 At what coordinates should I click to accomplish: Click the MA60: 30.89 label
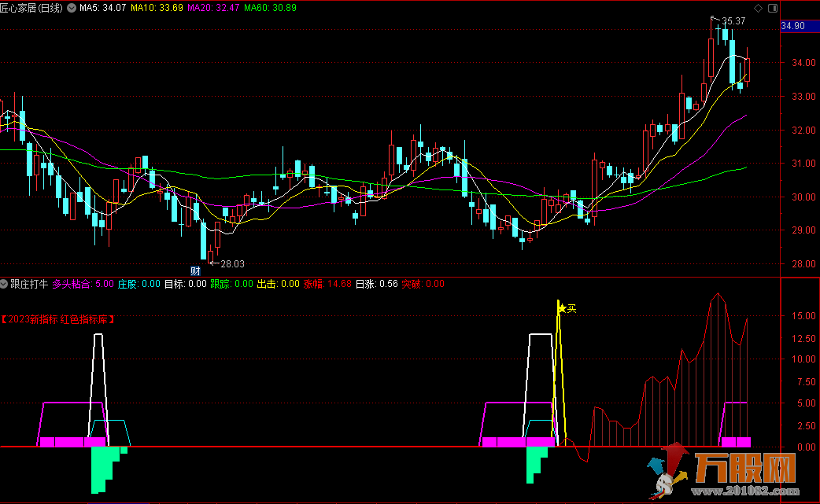click(270, 8)
